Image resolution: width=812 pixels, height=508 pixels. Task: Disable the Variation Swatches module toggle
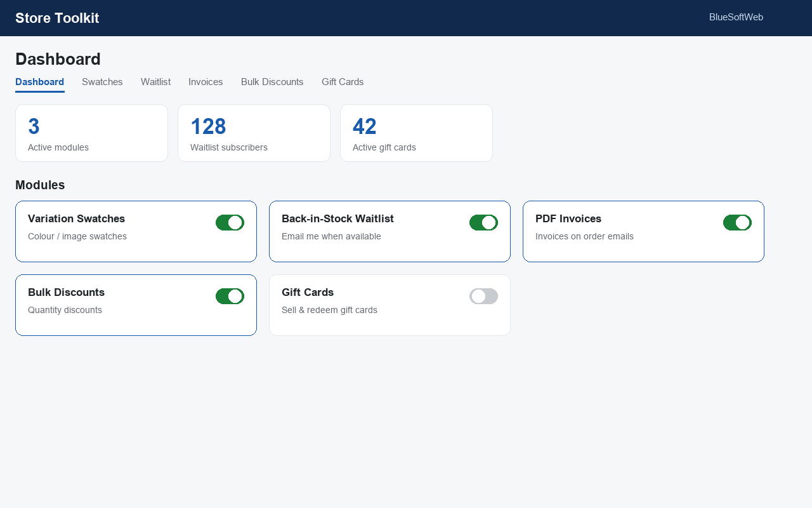pyautogui.click(x=230, y=222)
